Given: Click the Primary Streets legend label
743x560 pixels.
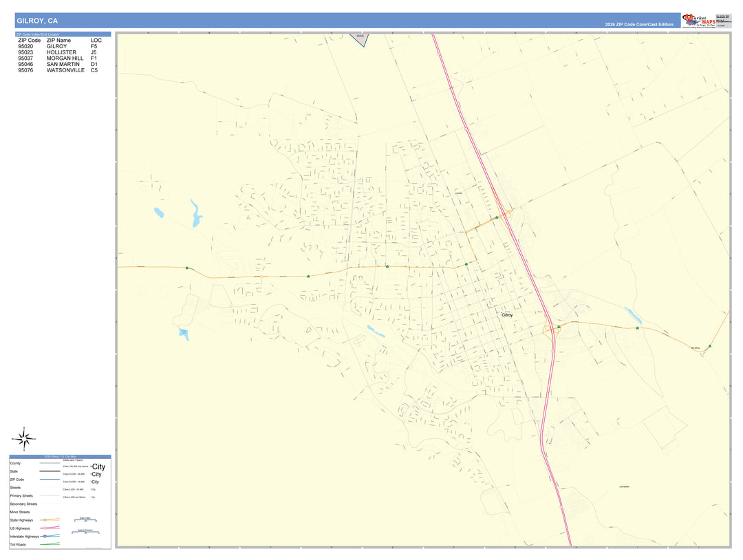Looking at the screenshot, I should coord(21,496).
